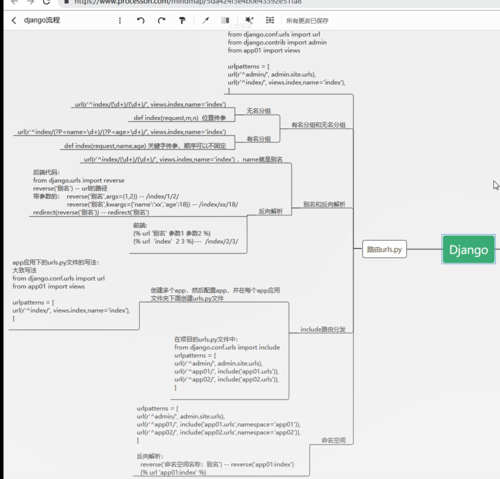
Task: Select the 反向解析 node
Action: point(270,211)
